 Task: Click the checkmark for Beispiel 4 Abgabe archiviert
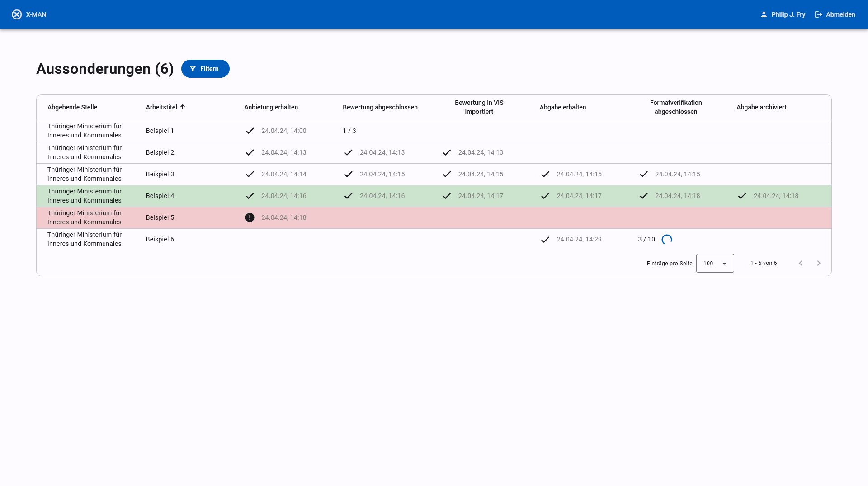tap(742, 196)
